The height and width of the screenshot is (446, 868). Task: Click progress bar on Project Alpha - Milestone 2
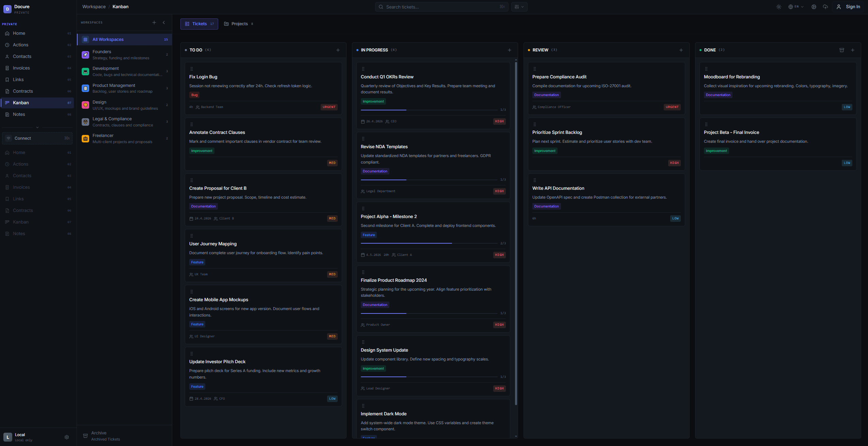point(429,243)
